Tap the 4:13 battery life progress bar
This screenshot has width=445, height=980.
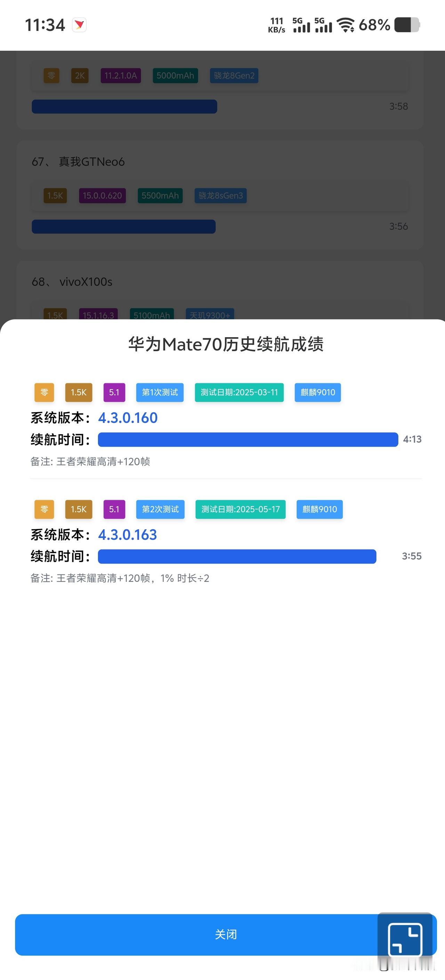coord(248,440)
